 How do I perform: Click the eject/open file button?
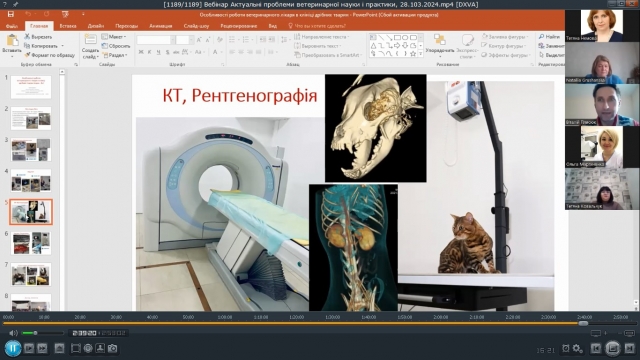pyautogui.click(x=59, y=349)
